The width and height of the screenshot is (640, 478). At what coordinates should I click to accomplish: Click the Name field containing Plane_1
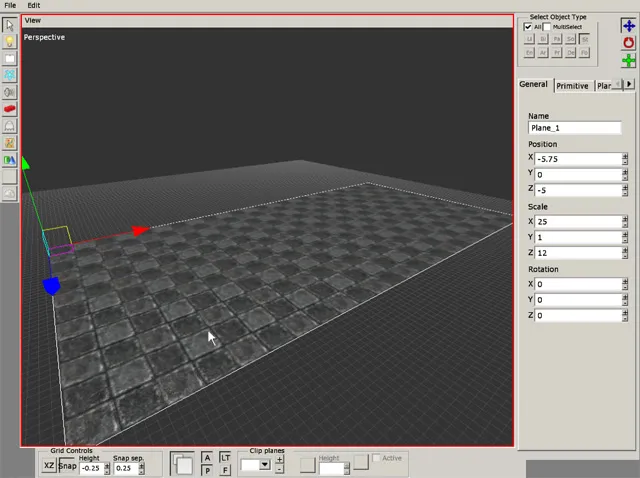click(574, 128)
